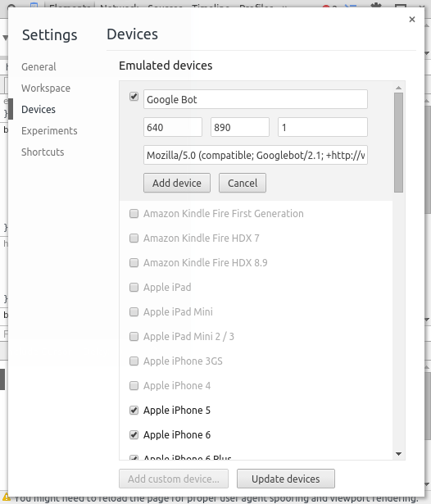Uncheck the Apple iPhone 6 device
Screen dimensions: 431x504
pos(134,435)
